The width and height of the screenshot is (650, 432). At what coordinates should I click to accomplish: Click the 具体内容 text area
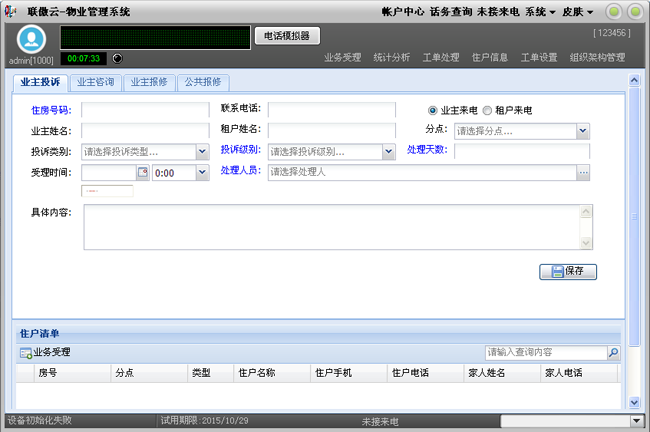[332, 227]
